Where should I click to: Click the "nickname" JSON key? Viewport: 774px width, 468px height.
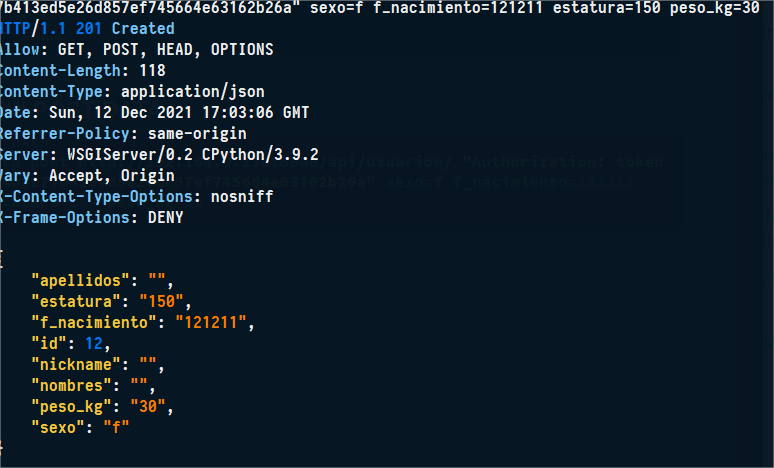click(x=75, y=365)
